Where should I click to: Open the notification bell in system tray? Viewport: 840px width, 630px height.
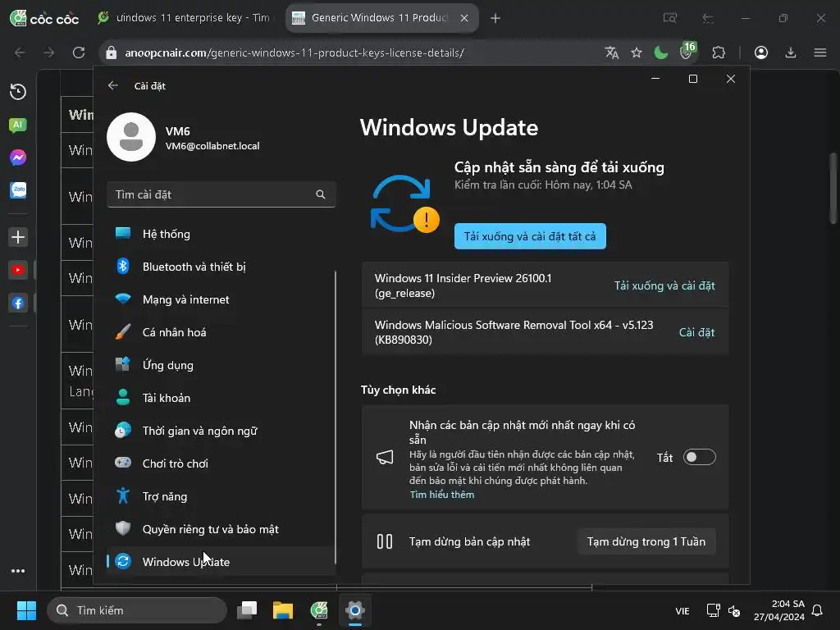(x=818, y=610)
